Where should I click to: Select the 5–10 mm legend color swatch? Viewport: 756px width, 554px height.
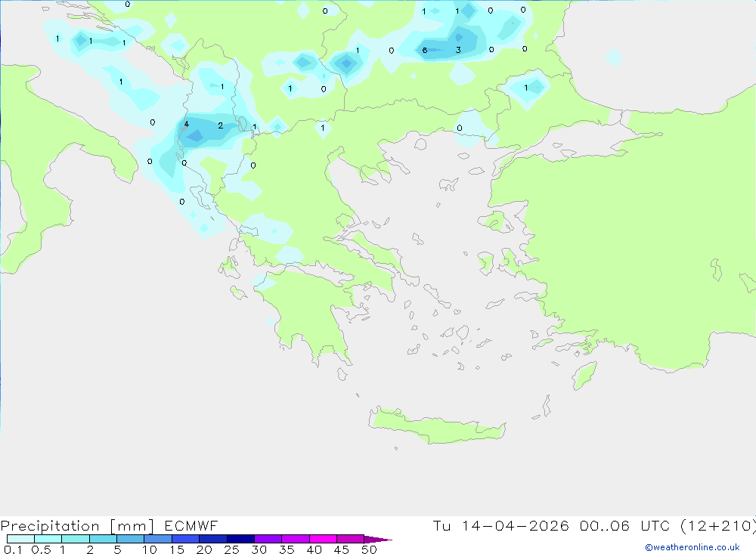[x=131, y=539]
